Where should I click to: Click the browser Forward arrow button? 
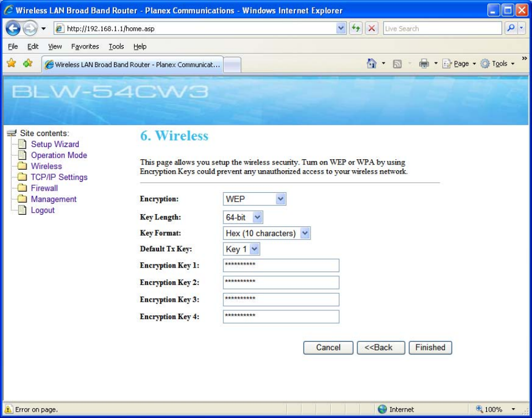(x=30, y=28)
